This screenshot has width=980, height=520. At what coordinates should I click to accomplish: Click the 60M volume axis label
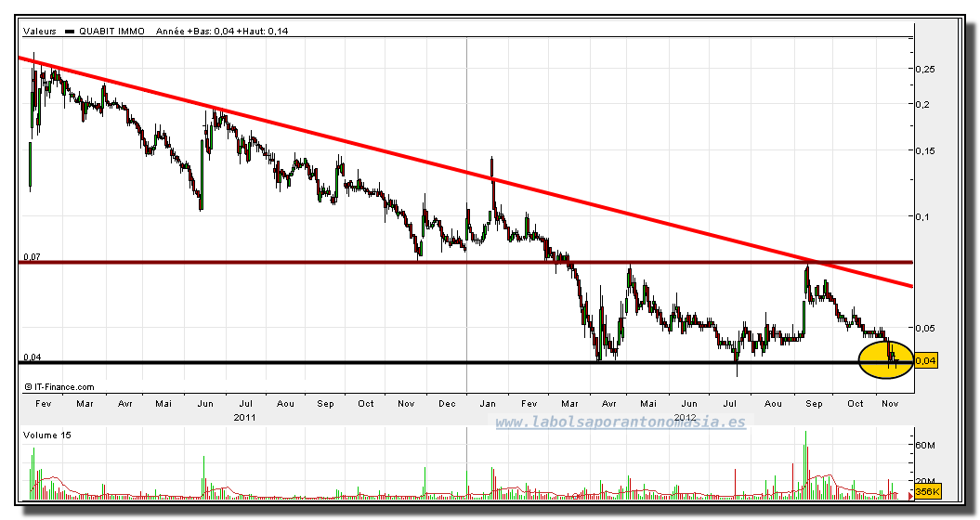click(925, 446)
